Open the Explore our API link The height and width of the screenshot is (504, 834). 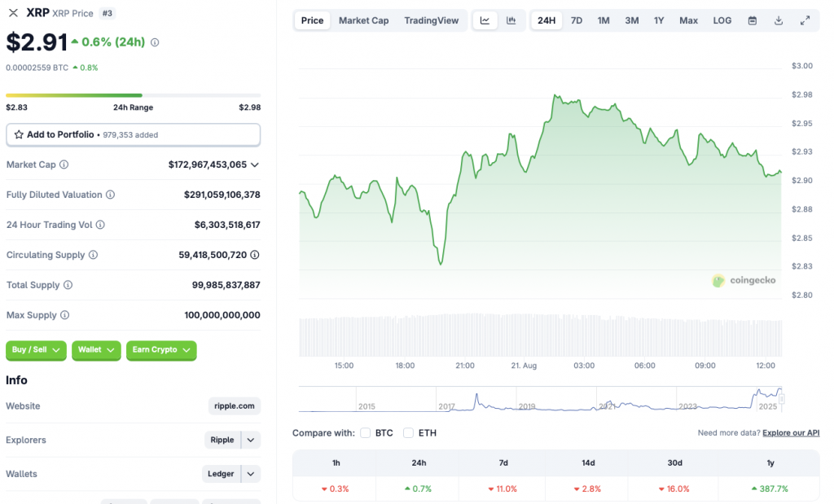790,432
